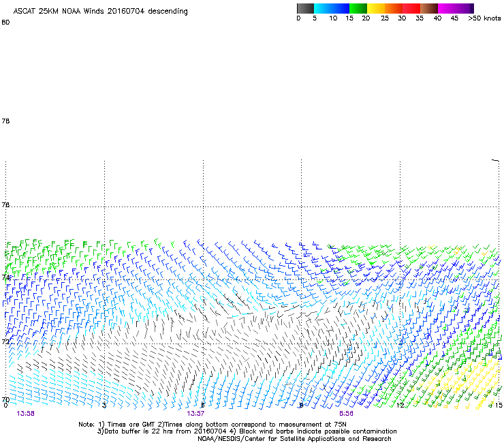Click the '35' label under the color bar
This screenshot has width=504, height=443.
pyautogui.click(x=420, y=18)
